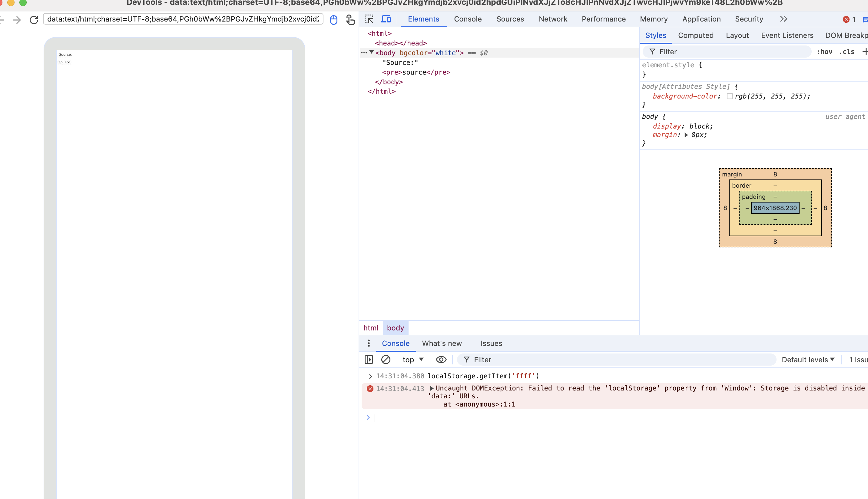Expand the DOMException error message triangle
This screenshot has height=499, width=868.
coord(432,388)
